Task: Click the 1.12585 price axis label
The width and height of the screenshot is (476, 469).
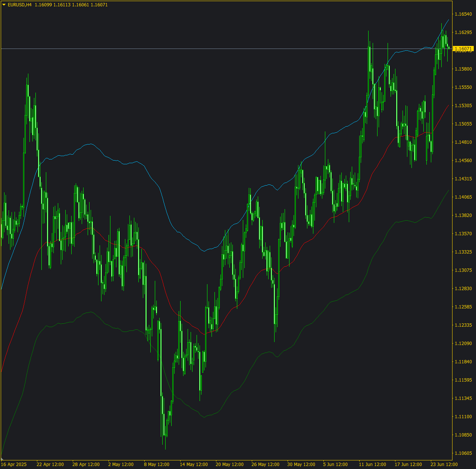Action: 463,307
